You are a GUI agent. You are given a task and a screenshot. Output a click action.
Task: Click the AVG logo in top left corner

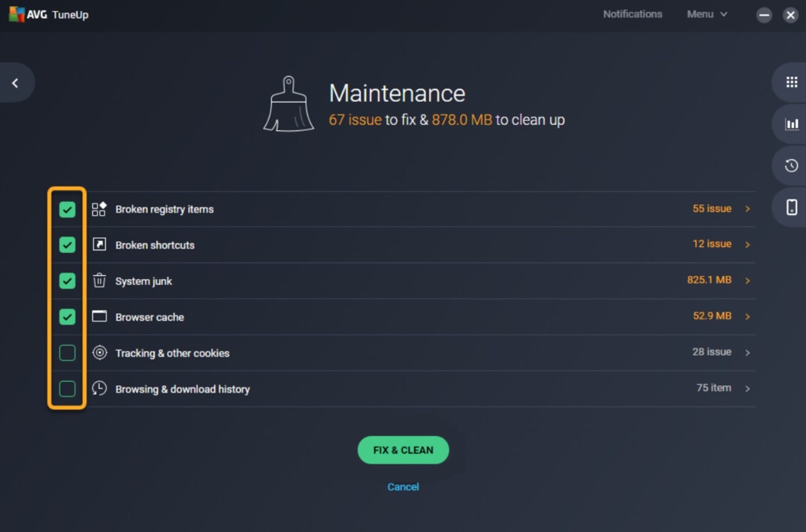(17, 14)
